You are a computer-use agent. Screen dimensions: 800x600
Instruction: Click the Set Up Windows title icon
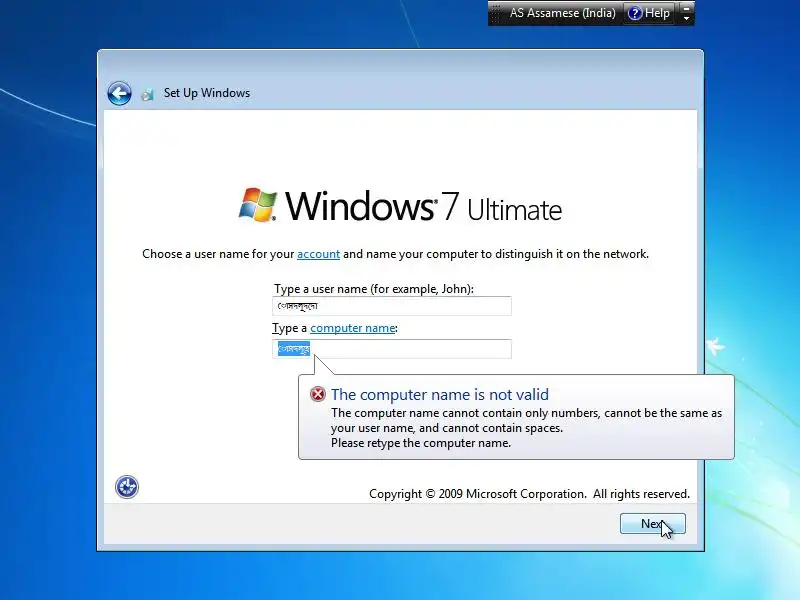147,94
